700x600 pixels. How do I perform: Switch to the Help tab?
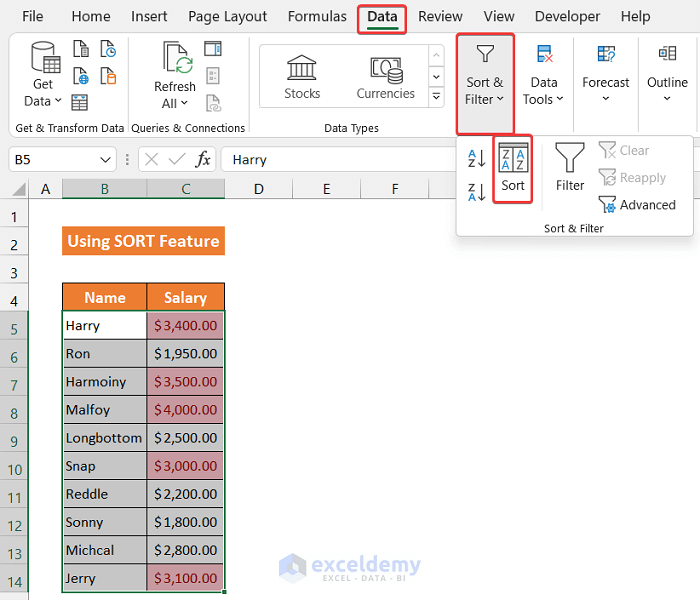635,17
